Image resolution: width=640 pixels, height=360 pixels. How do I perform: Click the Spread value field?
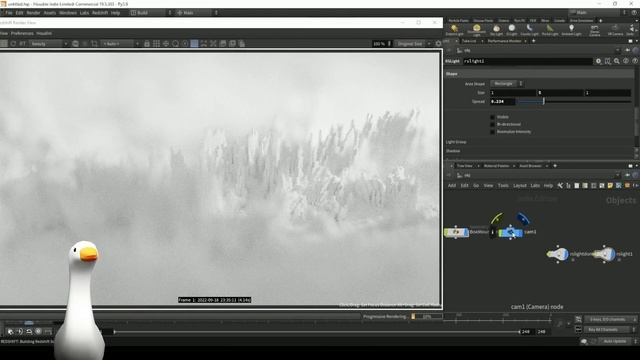502,101
